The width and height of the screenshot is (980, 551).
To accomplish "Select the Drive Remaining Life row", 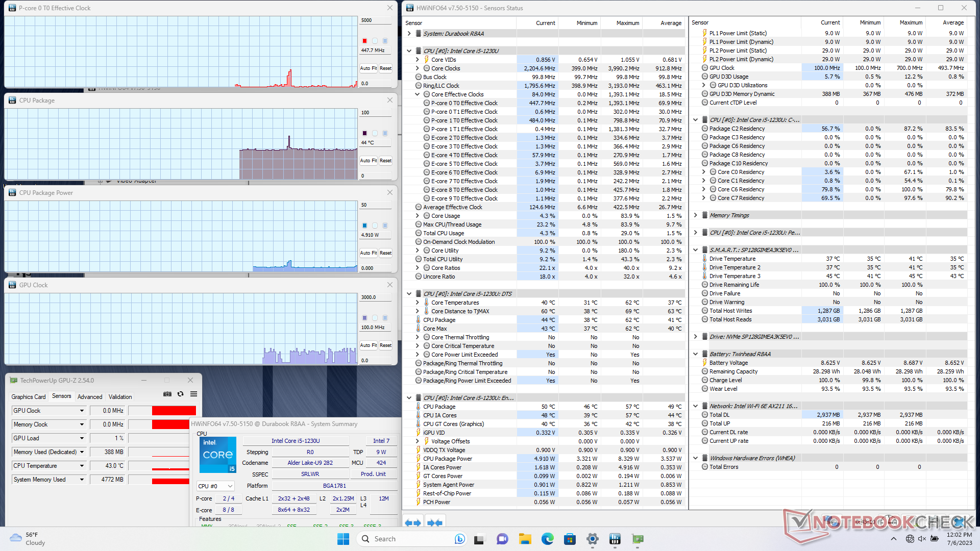I will point(827,285).
